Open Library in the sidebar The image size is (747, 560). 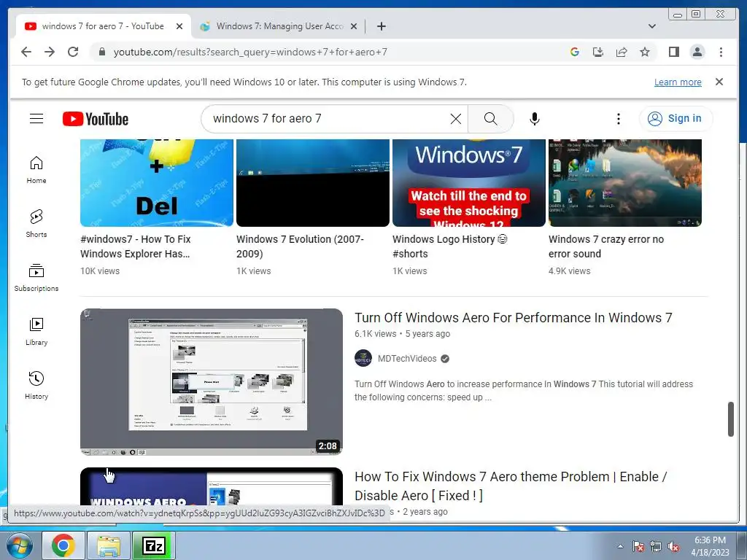(x=36, y=332)
